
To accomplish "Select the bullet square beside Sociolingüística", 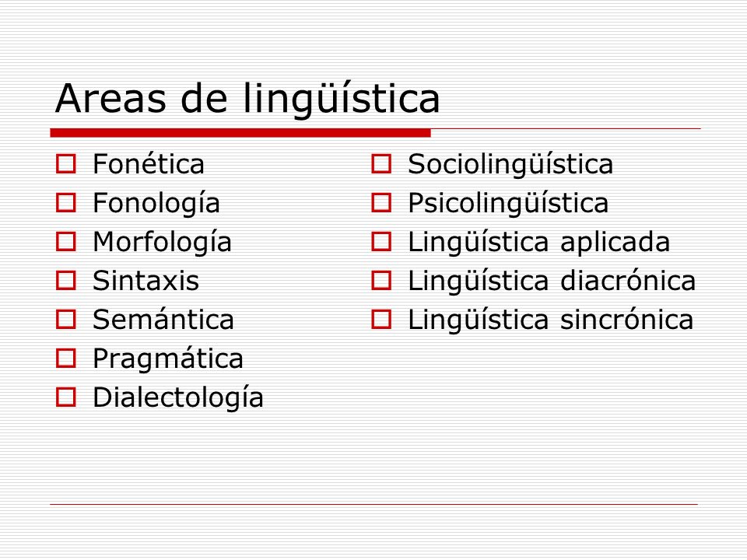I will pos(381,164).
